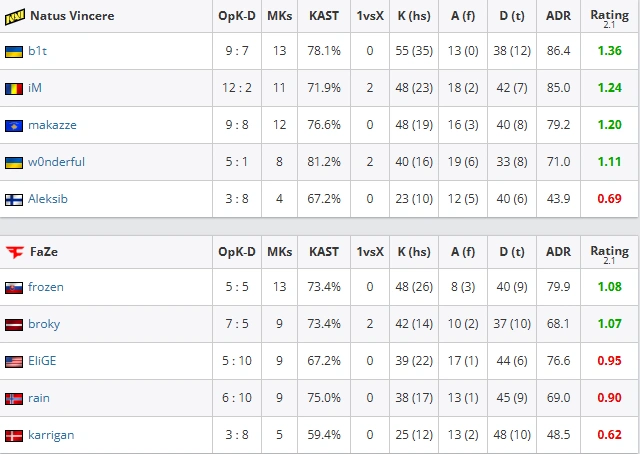The image size is (640, 454).
Task: Open the Natus Vincere team name link
Action: tap(72, 16)
